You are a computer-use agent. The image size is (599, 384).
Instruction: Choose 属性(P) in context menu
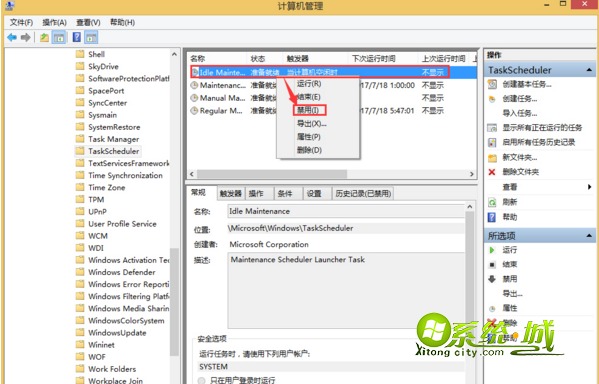coord(318,137)
